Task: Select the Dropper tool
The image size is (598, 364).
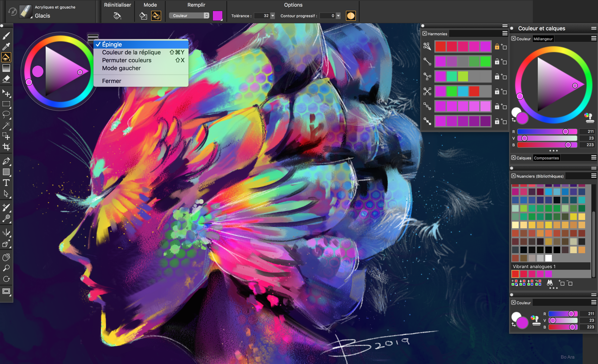Action: point(6,46)
